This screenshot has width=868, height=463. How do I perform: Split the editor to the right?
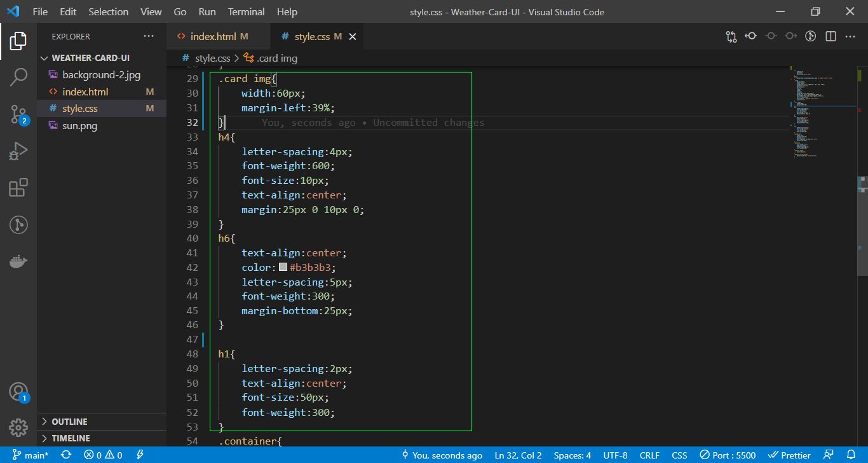(x=831, y=36)
